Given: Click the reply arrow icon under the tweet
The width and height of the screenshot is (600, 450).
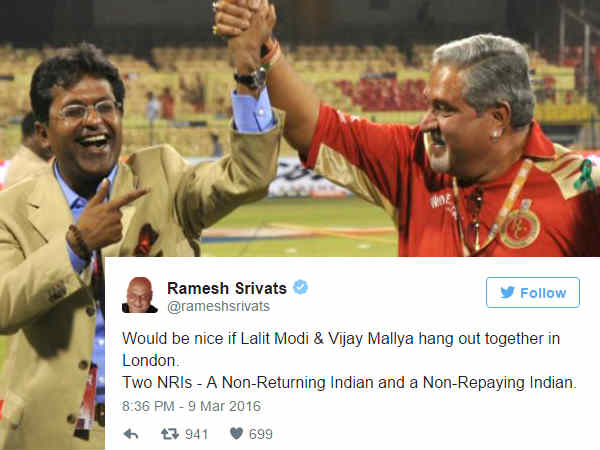Looking at the screenshot, I should [131, 434].
